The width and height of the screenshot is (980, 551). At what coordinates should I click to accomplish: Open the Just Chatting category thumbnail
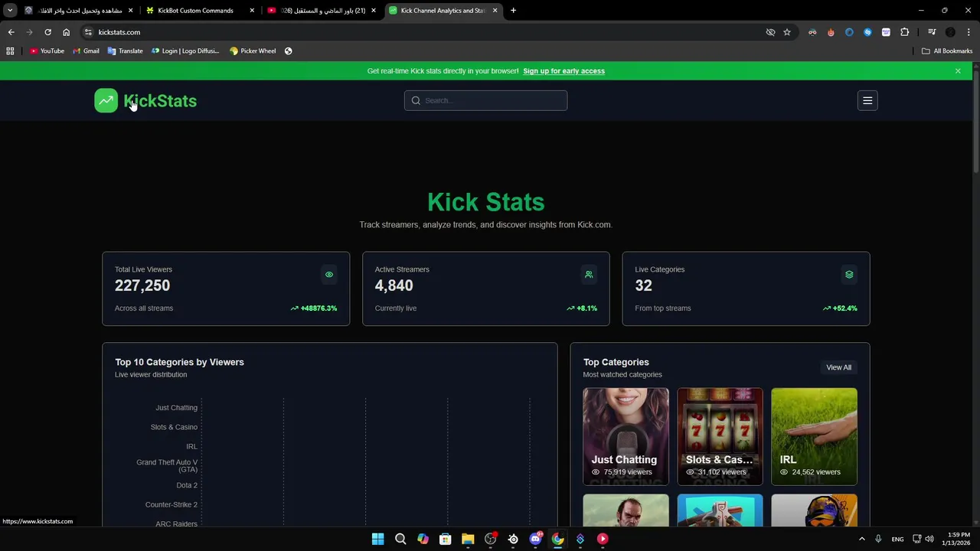click(x=626, y=436)
